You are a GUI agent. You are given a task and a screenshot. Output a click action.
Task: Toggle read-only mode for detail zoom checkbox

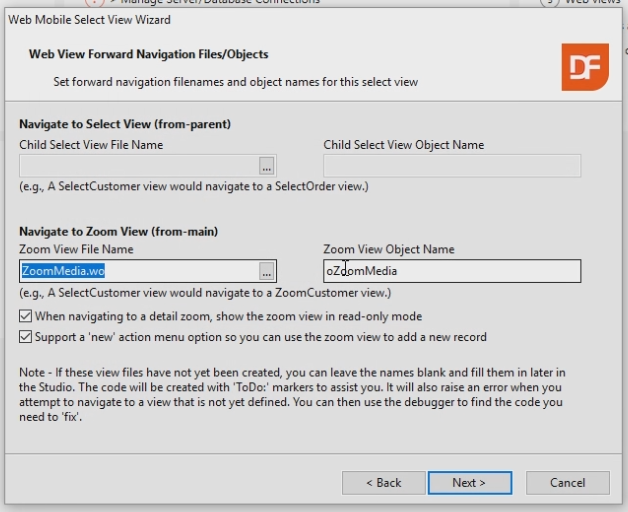pyautogui.click(x=25, y=316)
